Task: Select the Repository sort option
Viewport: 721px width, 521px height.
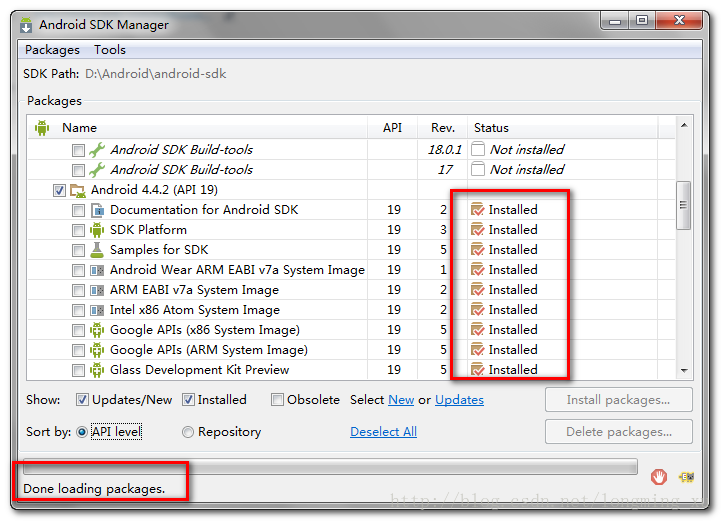Action: pyautogui.click(x=188, y=432)
